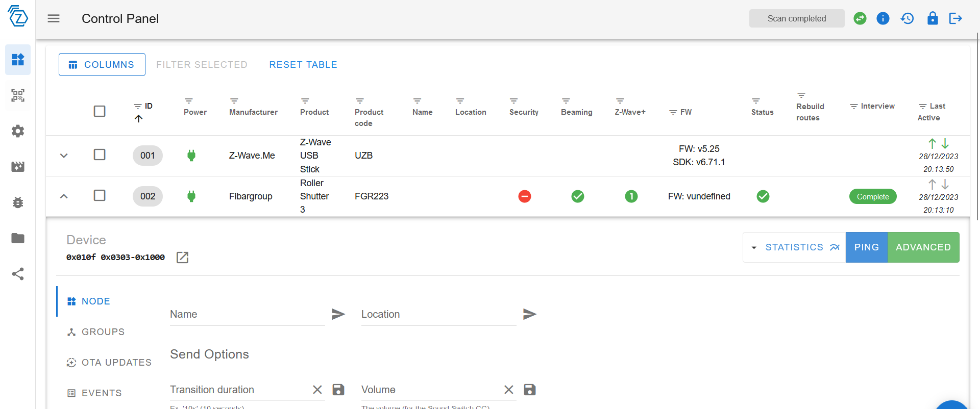980x409 pixels.
Task: Focus the Name input field
Action: point(248,314)
